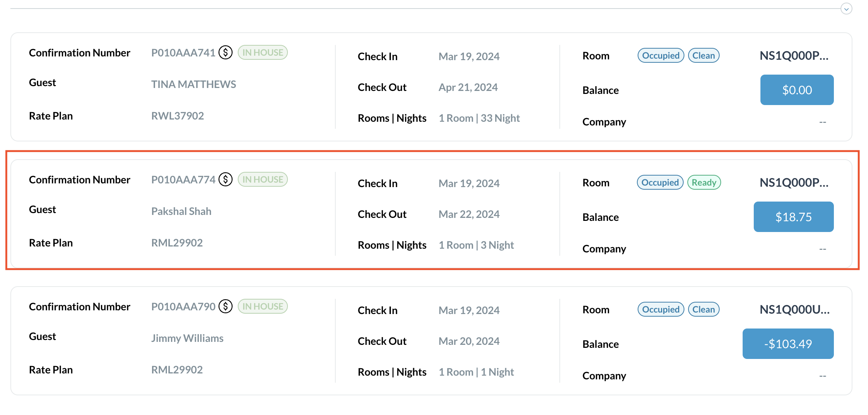Click room number NS1Q000U... in third card
Viewport: 868px width, 415px height.
795,310
